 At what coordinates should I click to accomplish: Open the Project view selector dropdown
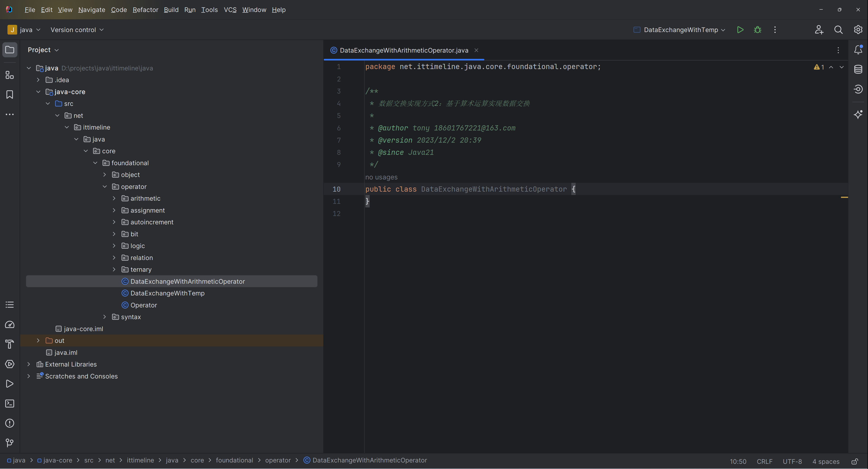(43, 50)
